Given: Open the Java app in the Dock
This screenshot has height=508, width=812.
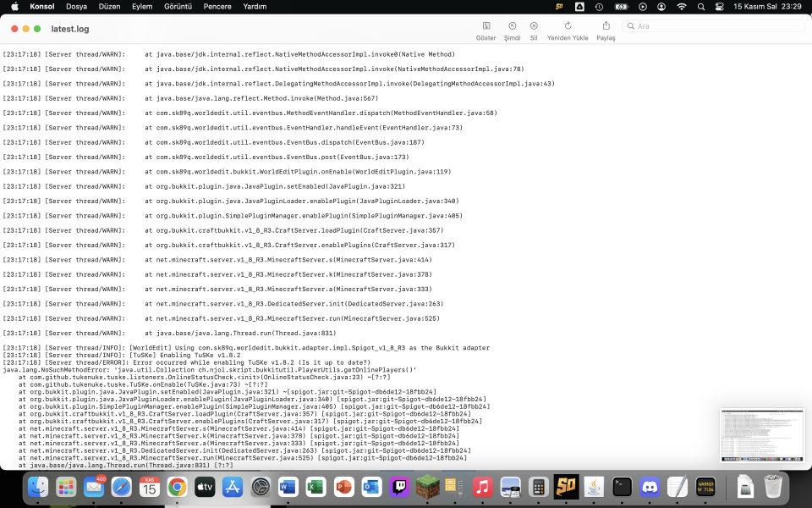Looking at the screenshot, I should coord(594,488).
